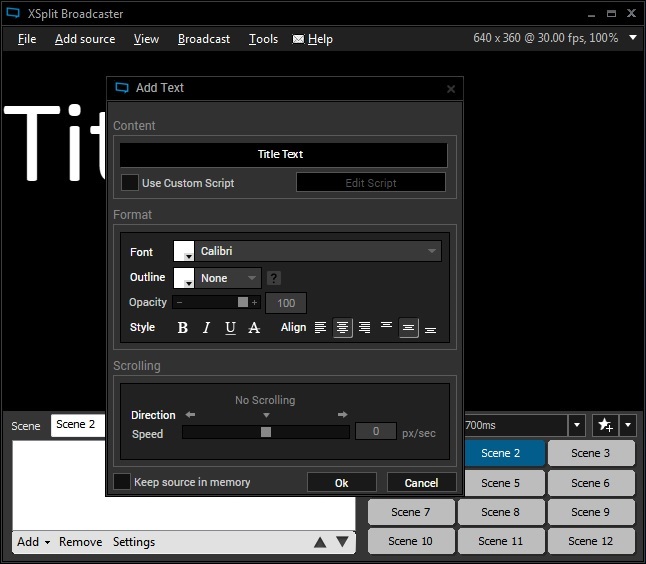
Task: Open font color swatch picker
Action: tap(184, 251)
